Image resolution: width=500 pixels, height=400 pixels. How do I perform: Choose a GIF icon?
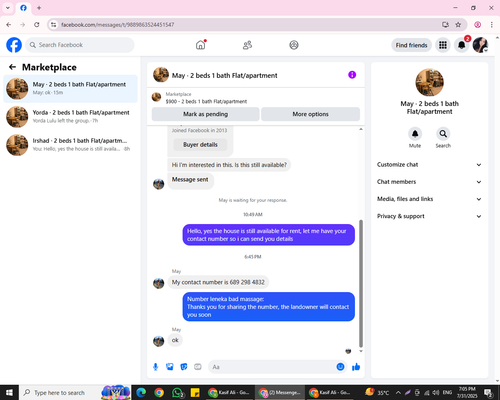pyautogui.click(x=198, y=367)
